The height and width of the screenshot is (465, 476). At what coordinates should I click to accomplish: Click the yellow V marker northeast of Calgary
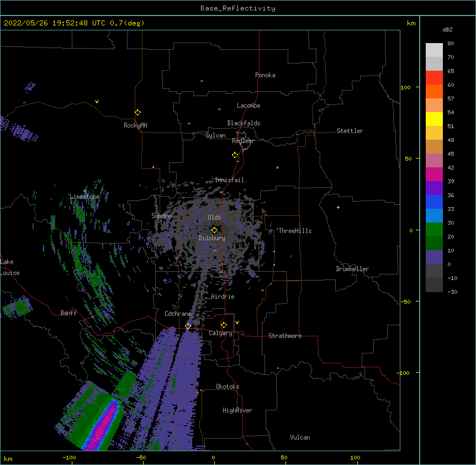(237, 323)
